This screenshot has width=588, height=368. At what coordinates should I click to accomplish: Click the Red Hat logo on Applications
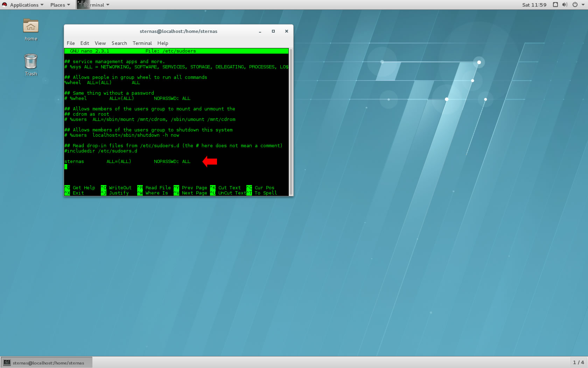tap(4, 5)
